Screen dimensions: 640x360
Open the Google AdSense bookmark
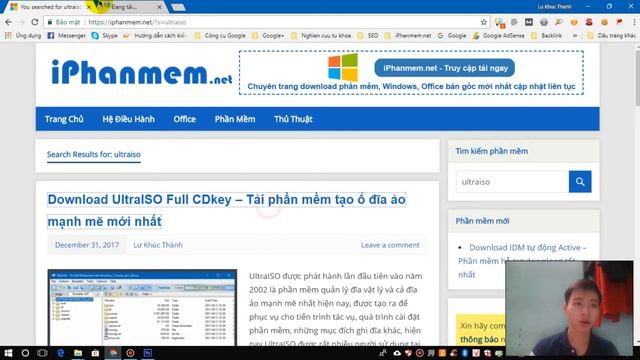498,36
